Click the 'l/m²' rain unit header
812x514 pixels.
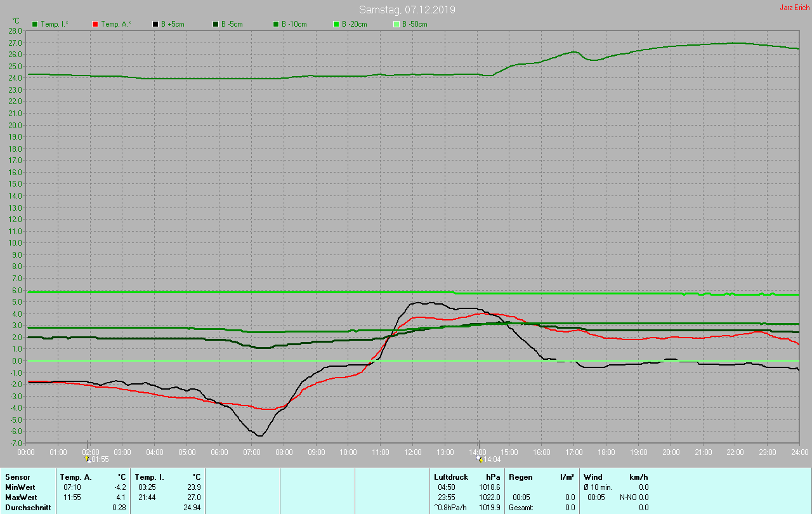click(568, 477)
